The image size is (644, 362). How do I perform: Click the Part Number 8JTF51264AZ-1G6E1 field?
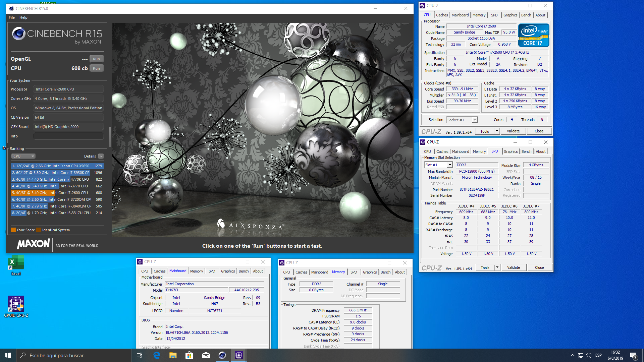tap(477, 189)
